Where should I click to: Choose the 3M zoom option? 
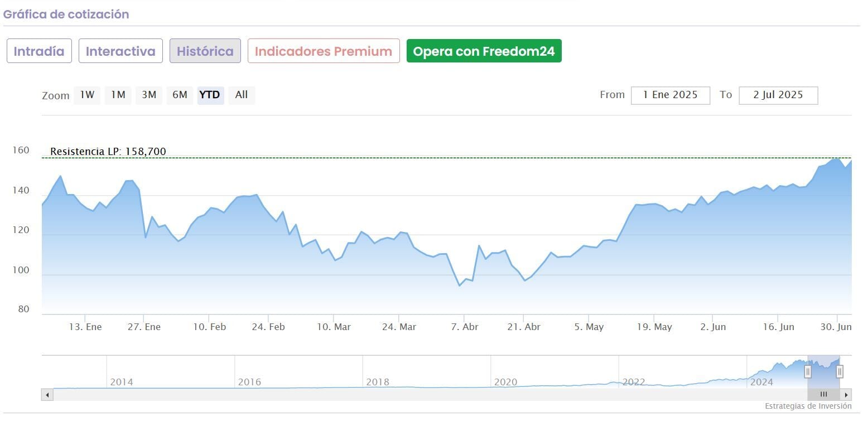149,95
